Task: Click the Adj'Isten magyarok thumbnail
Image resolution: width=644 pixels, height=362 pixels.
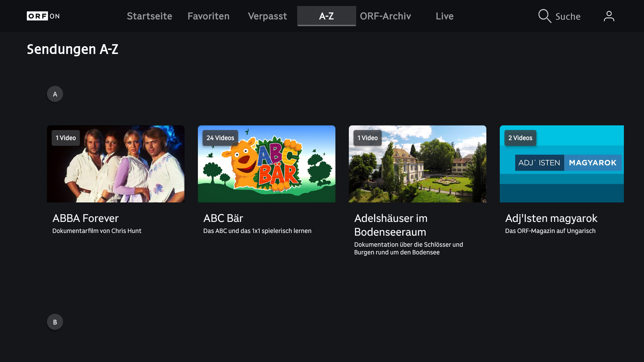Action: [x=561, y=164]
